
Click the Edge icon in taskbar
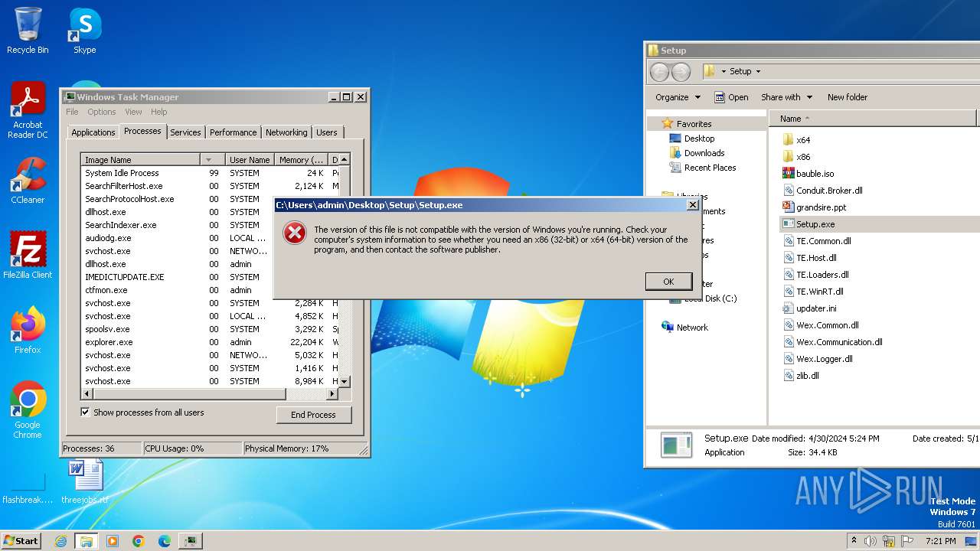[165, 541]
